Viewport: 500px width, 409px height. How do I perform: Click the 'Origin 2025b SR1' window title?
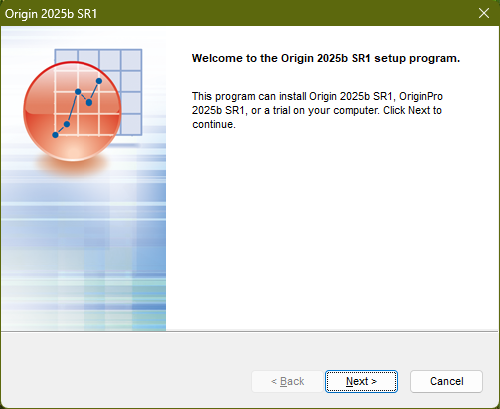(x=51, y=14)
